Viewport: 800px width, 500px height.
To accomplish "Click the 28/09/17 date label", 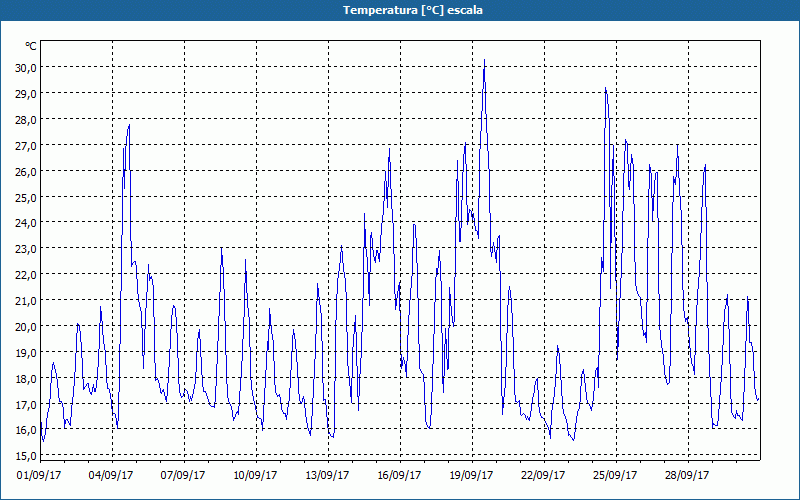I will pos(687,475).
